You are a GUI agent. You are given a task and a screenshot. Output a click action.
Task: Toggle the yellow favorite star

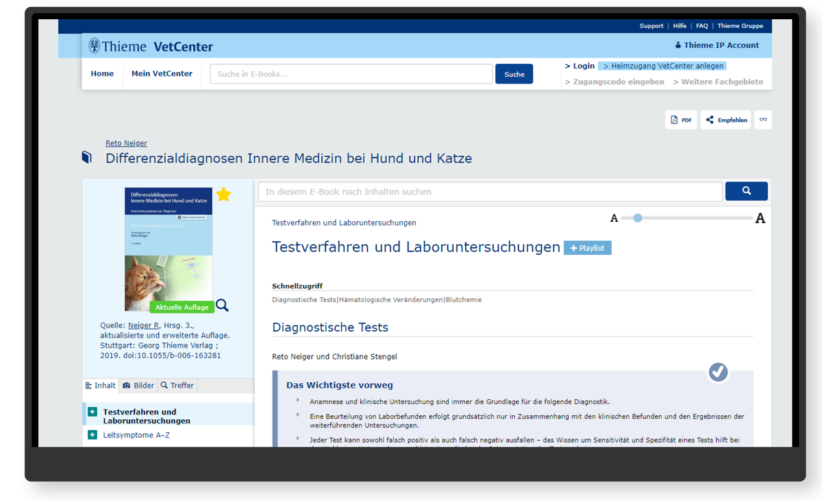(224, 194)
